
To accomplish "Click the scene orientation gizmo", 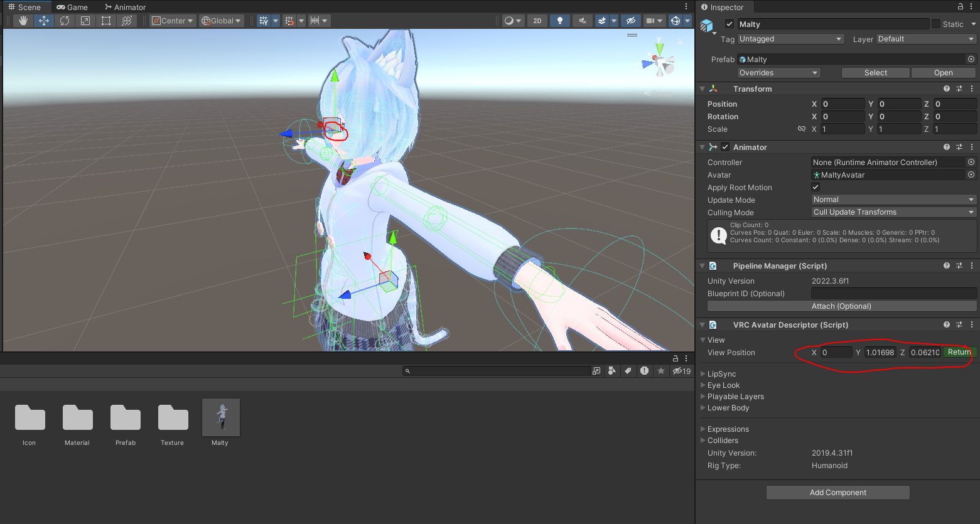I will point(659,61).
